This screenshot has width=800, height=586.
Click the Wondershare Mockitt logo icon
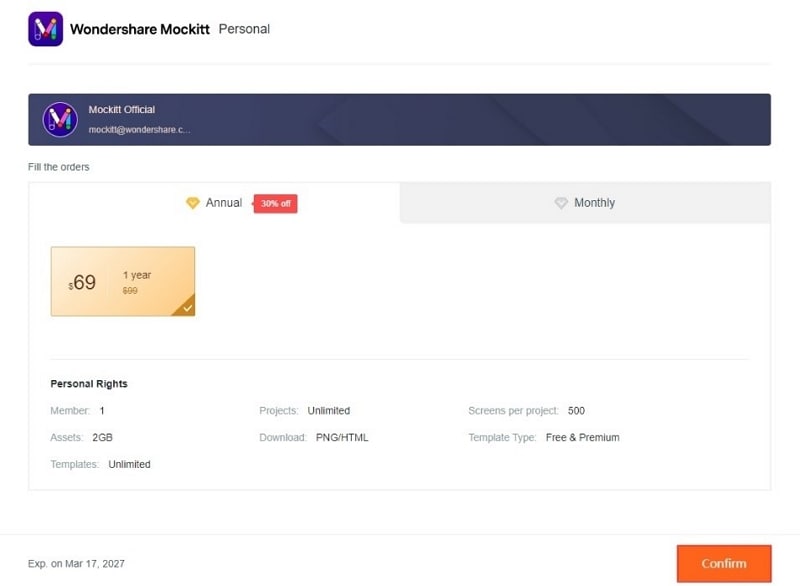click(45, 29)
